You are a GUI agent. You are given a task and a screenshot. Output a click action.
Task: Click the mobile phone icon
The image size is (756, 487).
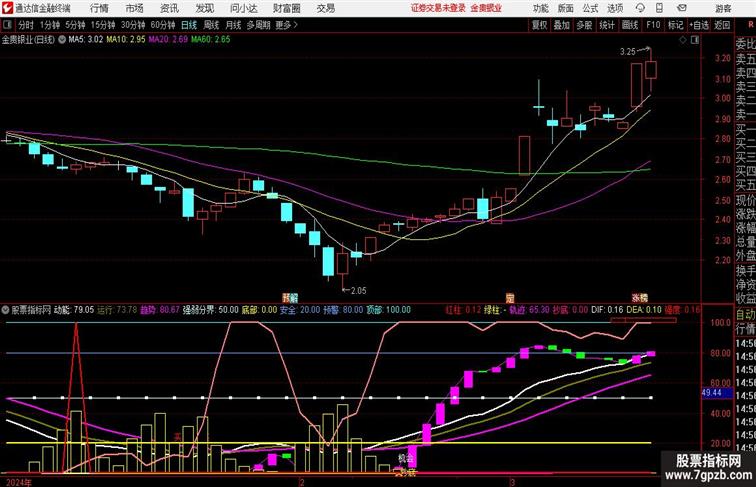coord(659,8)
